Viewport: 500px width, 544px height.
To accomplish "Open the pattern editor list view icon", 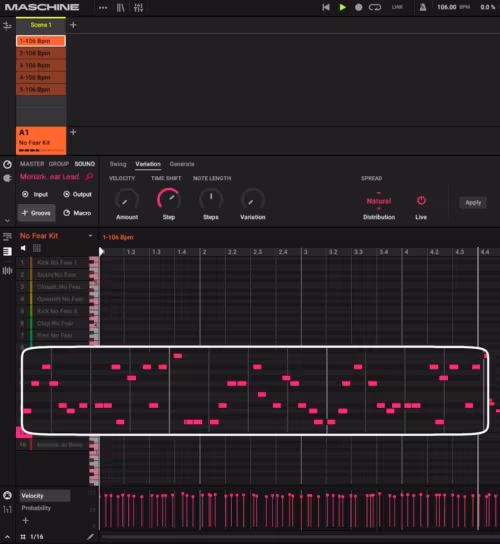I will pyautogui.click(x=7, y=237).
